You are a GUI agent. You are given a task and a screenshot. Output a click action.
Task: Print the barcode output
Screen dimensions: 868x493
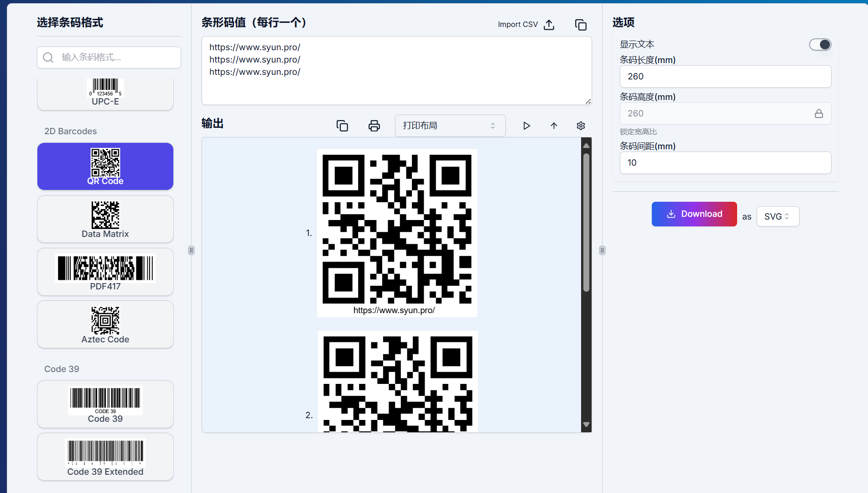coord(374,126)
